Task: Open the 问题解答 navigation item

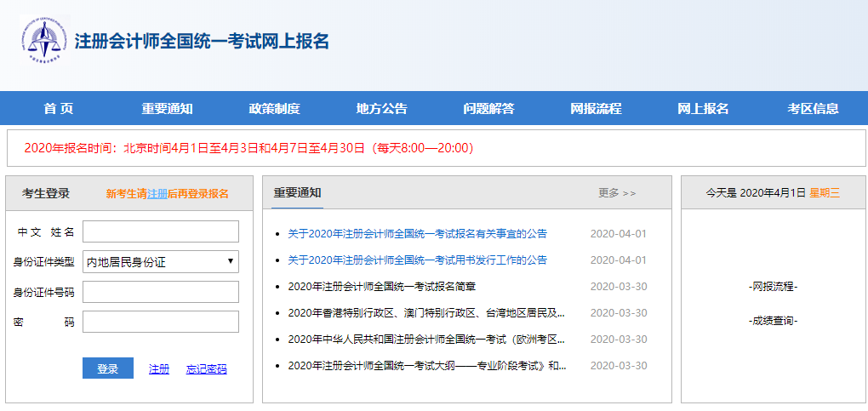Action: [x=488, y=108]
